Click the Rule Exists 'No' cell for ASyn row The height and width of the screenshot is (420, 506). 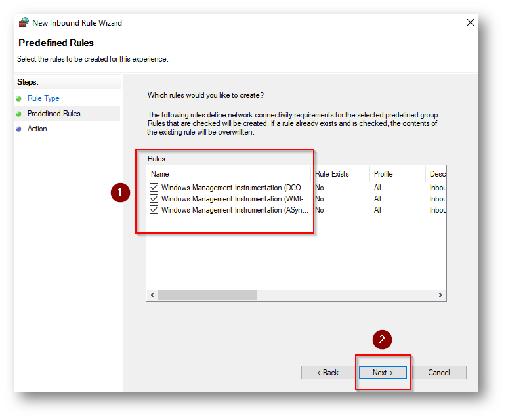[x=320, y=210]
